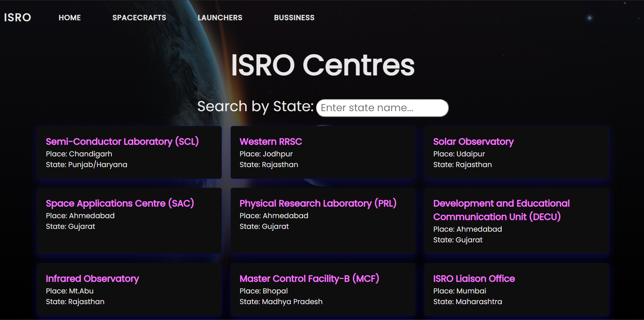Click the Search by State label
This screenshot has width=644, height=320.
point(256,106)
